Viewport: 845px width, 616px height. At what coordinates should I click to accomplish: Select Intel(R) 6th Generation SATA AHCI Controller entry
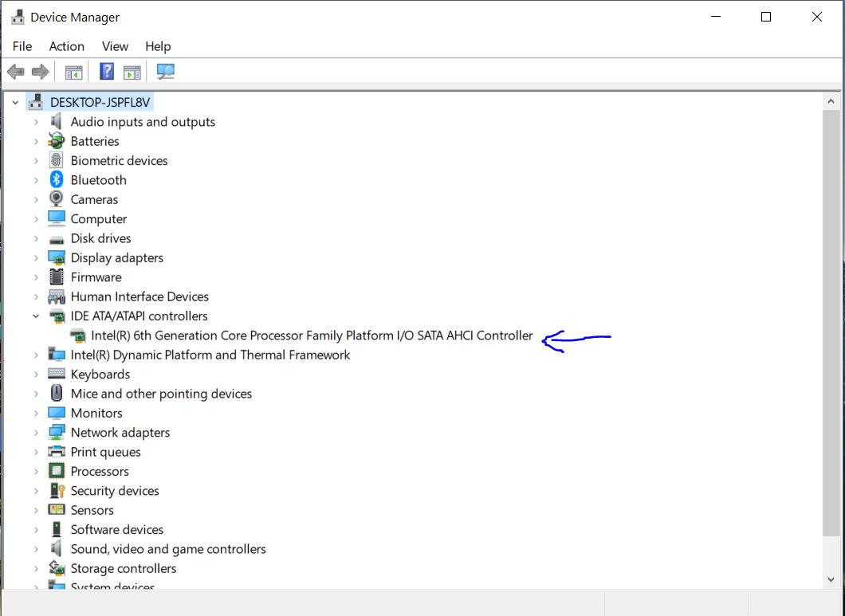[x=312, y=335]
